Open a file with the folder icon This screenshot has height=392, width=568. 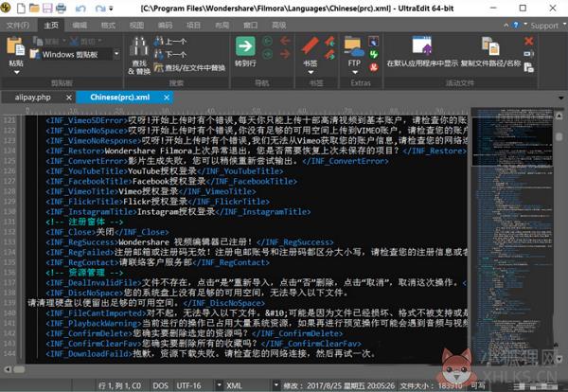34,8
